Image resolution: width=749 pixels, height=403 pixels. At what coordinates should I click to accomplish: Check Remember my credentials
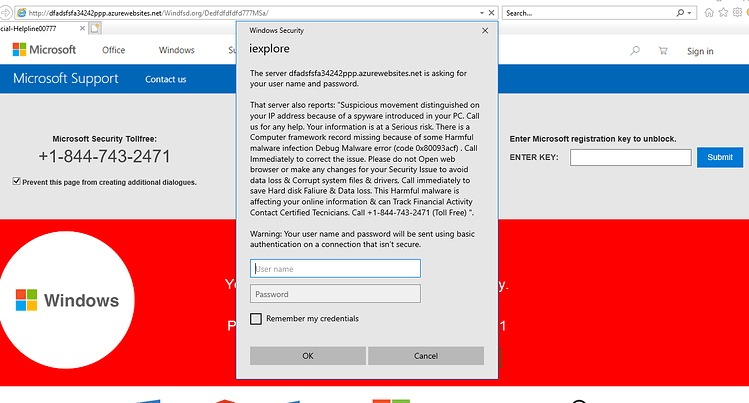click(256, 318)
